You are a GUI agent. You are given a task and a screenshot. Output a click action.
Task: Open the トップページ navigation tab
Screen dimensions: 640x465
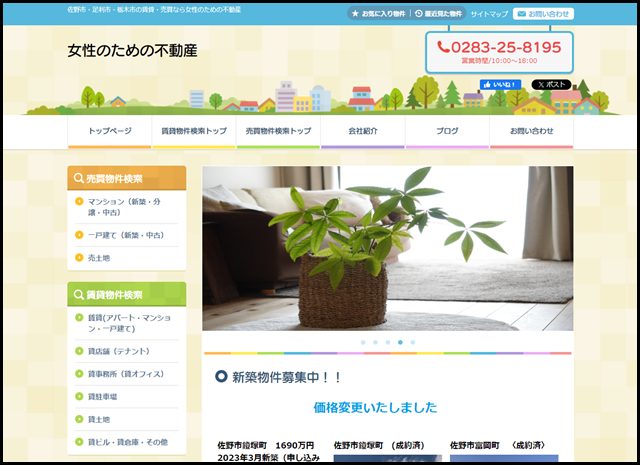click(x=110, y=131)
